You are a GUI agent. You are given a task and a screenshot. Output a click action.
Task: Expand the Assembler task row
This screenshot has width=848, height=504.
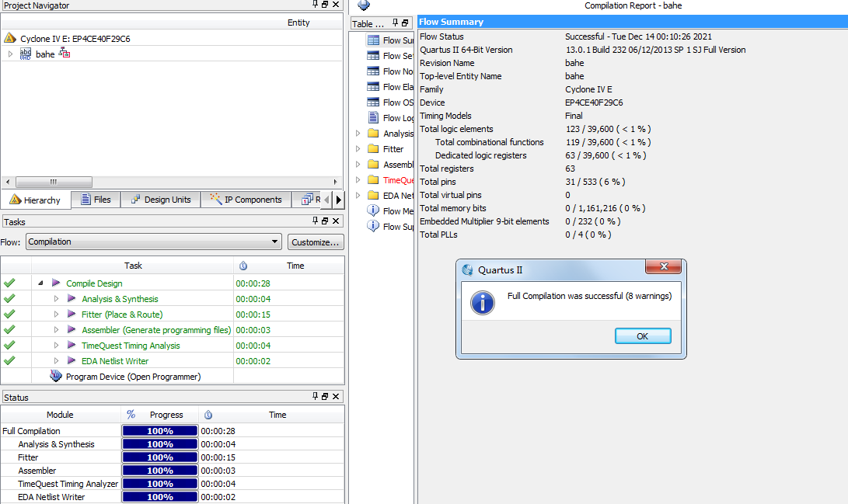56,329
